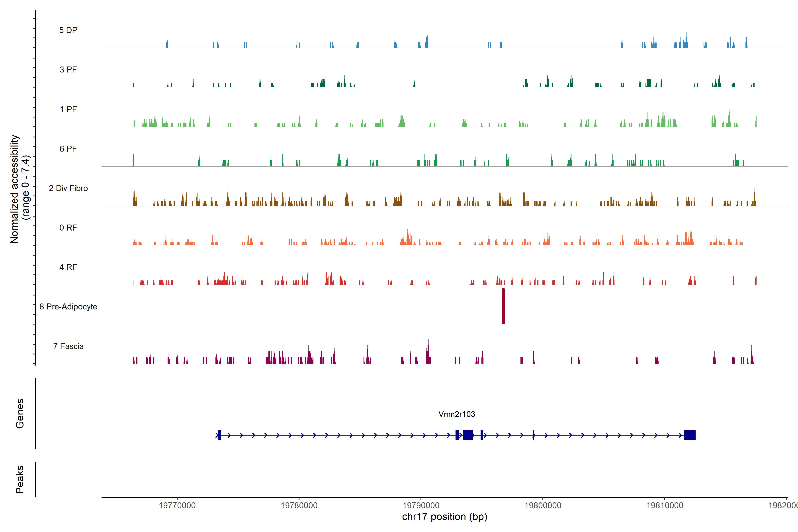Image resolution: width=798 pixels, height=532 pixels.
Task: Click the rightmost large exon of Vmn2r103
Action: (690, 435)
